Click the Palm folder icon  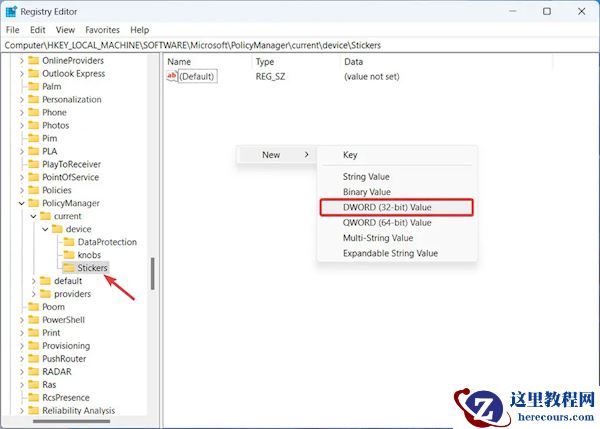tap(34, 86)
